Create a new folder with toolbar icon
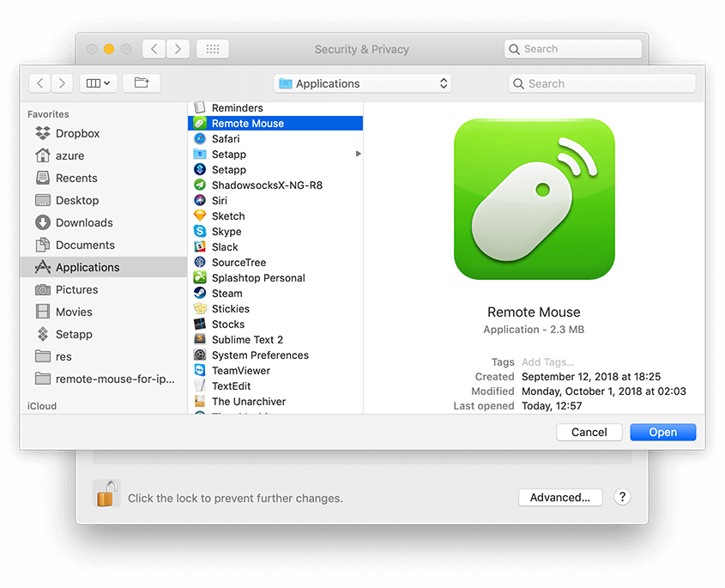 [x=142, y=83]
